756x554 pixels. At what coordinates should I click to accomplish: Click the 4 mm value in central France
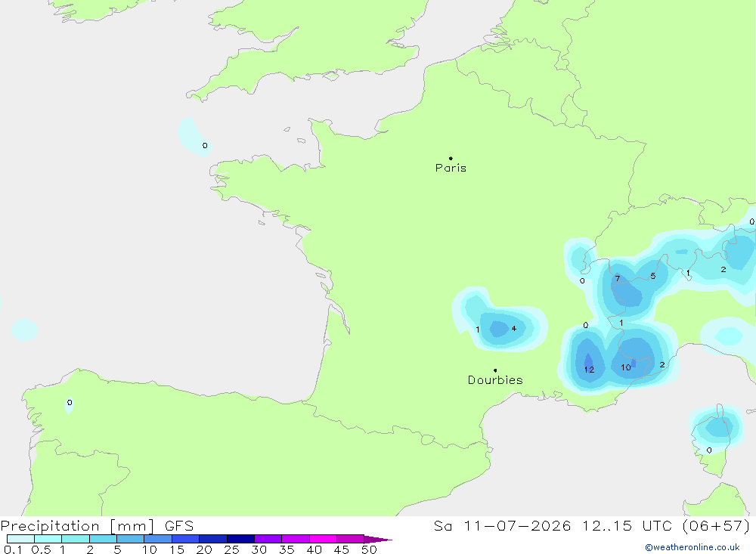514,328
